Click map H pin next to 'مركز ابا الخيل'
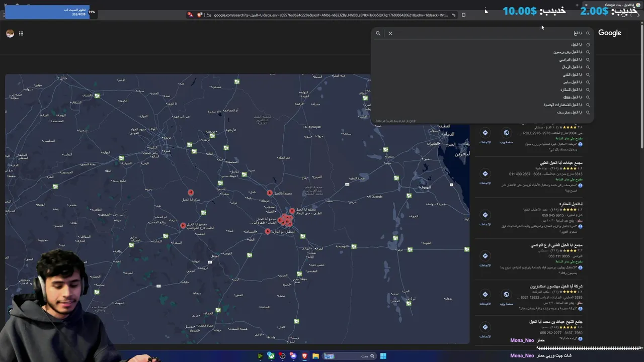This screenshot has width=644, height=362. pyautogui.click(x=191, y=193)
